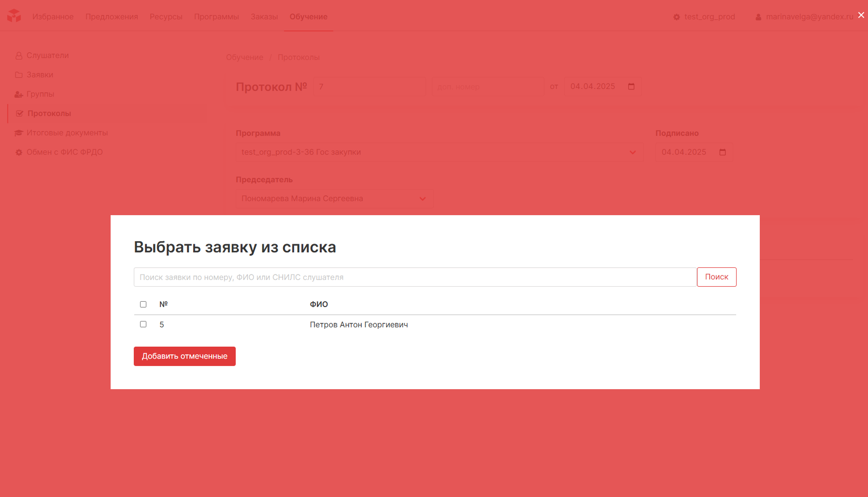Click the доп. номер input field
The height and width of the screenshot is (497, 868).
[x=488, y=87]
